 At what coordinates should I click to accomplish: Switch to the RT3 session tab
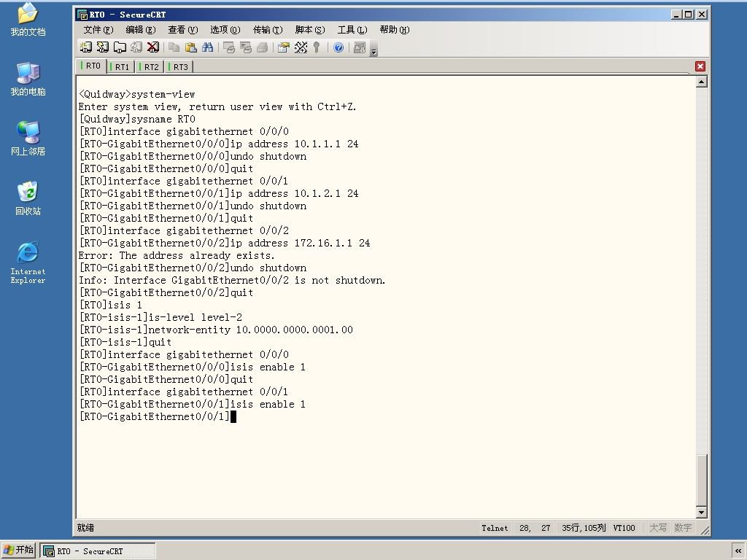[179, 66]
